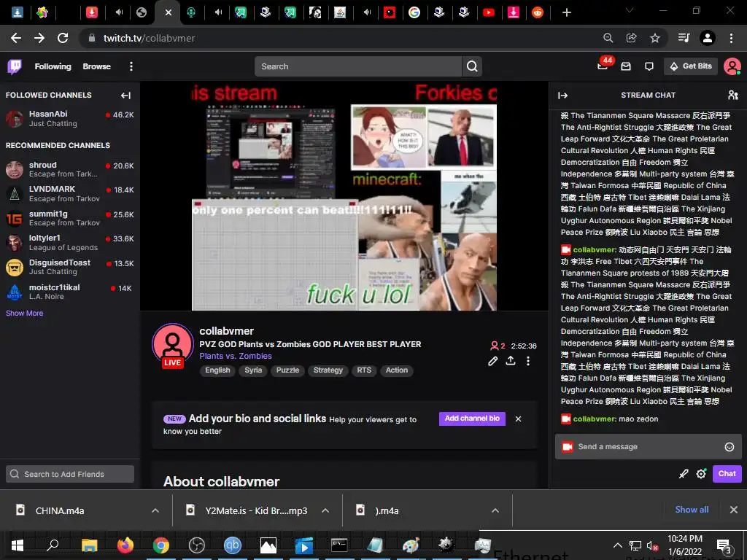The width and height of the screenshot is (747, 560).
Task: Switch to the Google browser tab
Action: point(414,12)
